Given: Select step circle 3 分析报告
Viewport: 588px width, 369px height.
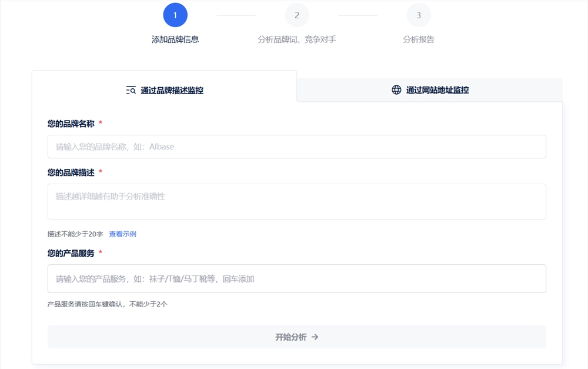Looking at the screenshot, I should (419, 15).
